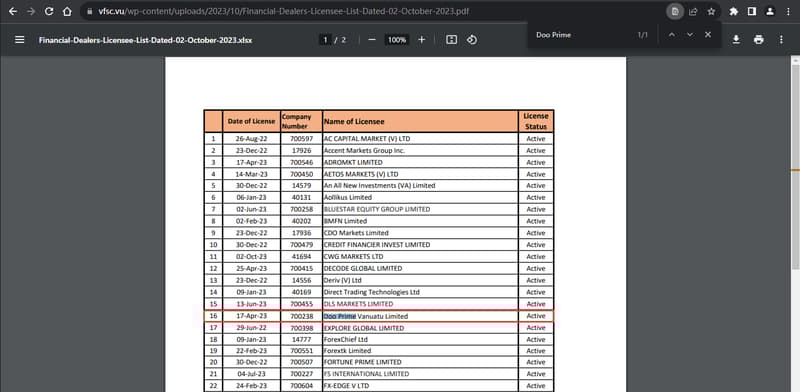Bookmark this page with the star icon
800x392 pixels.
(711, 11)
